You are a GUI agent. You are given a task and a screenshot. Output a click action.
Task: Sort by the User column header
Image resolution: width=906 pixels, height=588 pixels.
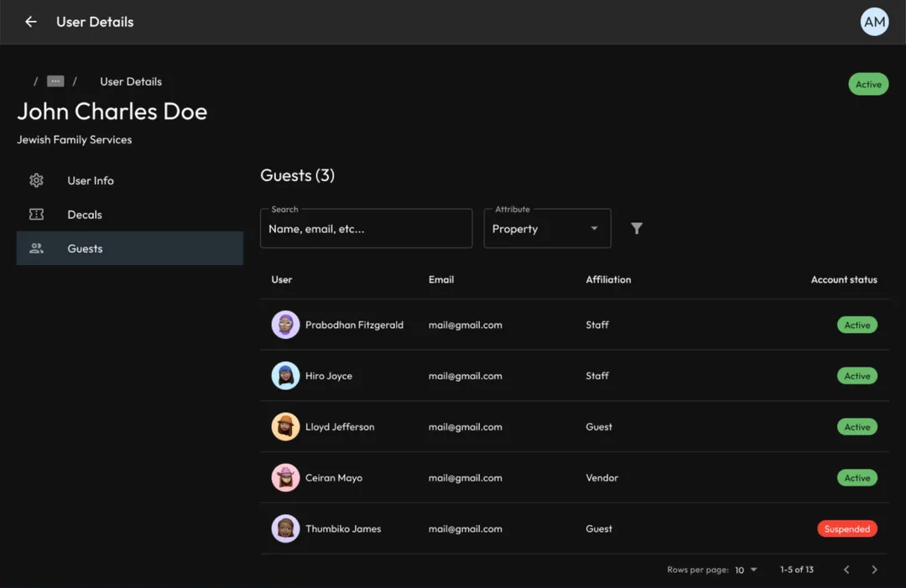tap(281, 279)
